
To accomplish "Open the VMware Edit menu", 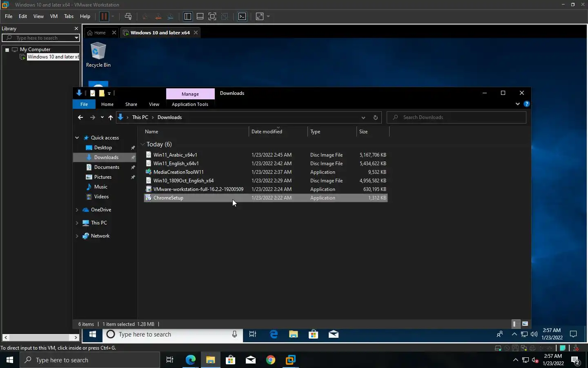I will (x=23, y=16).
